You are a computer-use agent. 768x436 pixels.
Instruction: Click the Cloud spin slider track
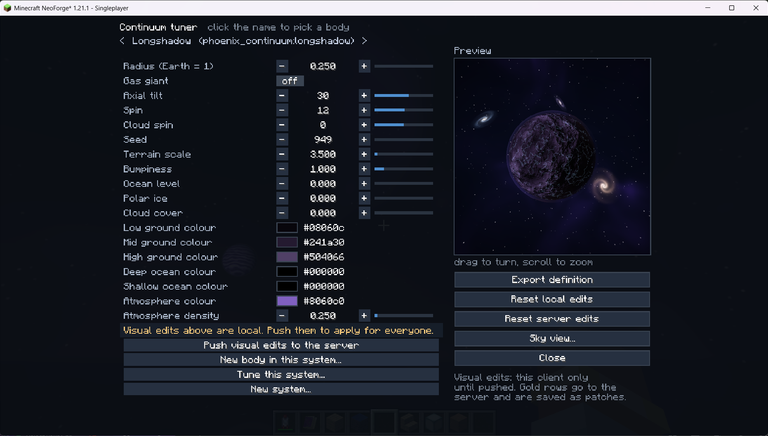(404, 125)
